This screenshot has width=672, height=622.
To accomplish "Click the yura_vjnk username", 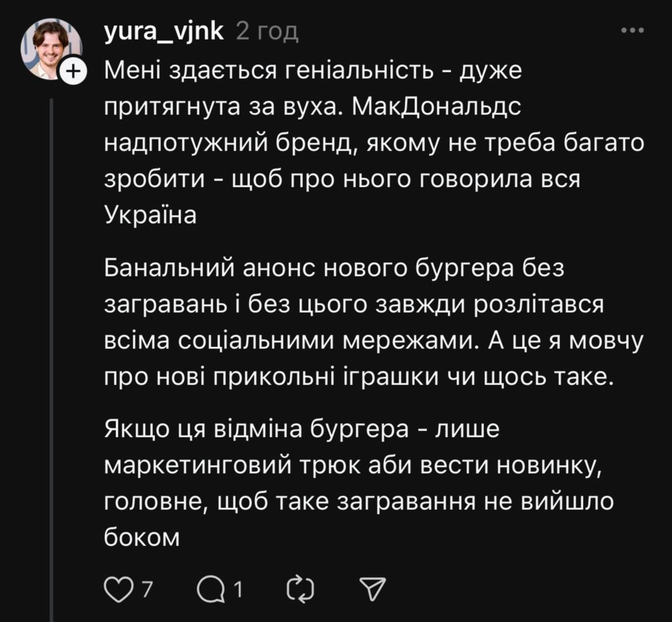I will tap(164, 32).
